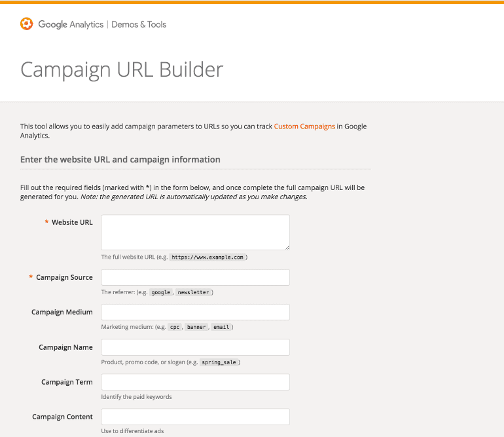
Task: Click the 'banner' example code chip
Action: tap(196, 327)
